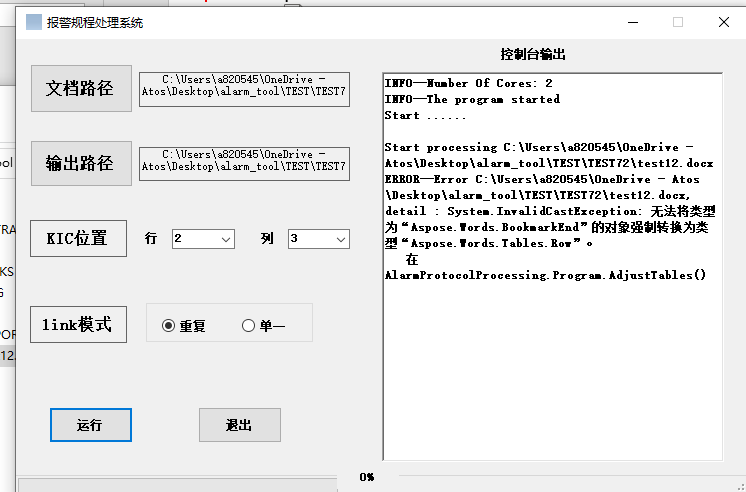Click the link模式 button
The image size is (746, 492).
[78, 324]
